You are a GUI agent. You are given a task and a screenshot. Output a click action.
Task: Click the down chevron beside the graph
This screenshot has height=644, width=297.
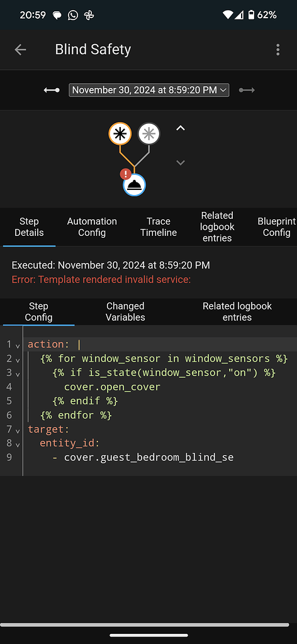tap(181, 163)
